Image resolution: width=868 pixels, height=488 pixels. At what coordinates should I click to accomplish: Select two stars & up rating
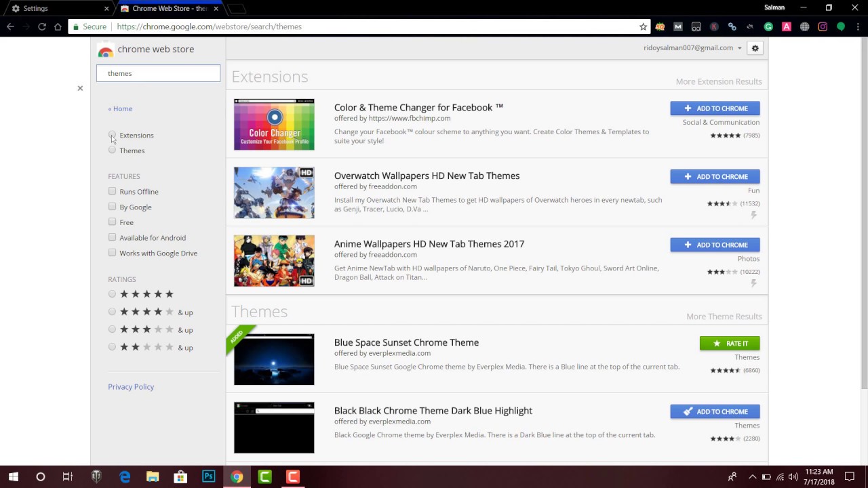point(112,347)
